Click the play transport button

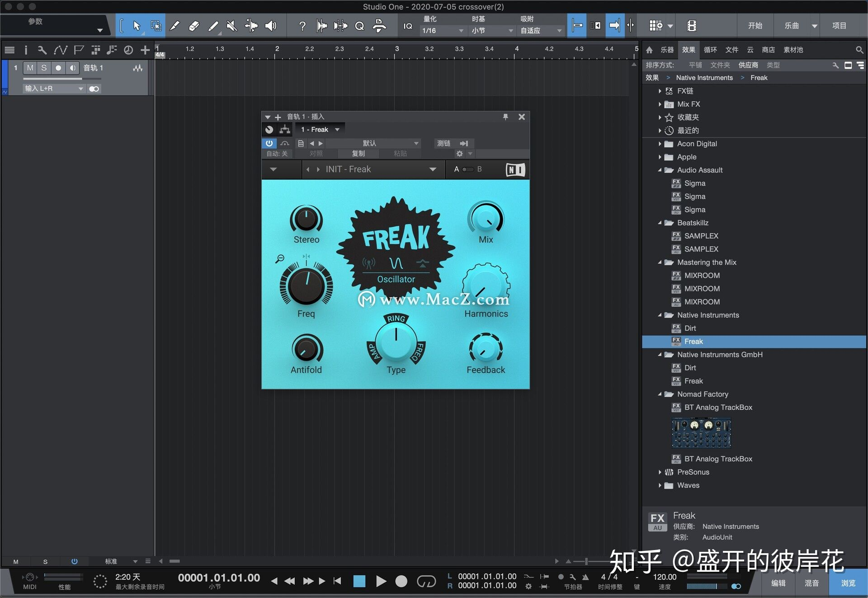381,581
